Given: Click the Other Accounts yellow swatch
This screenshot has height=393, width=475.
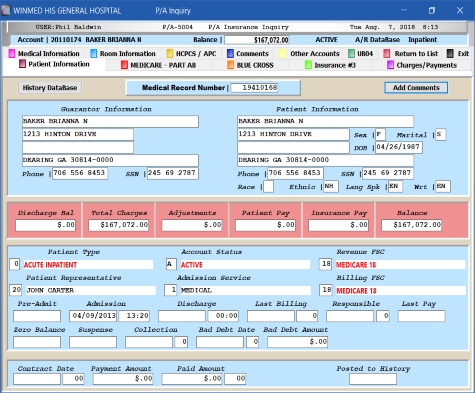Looking at the screenshot, I should tap(282, 54).
